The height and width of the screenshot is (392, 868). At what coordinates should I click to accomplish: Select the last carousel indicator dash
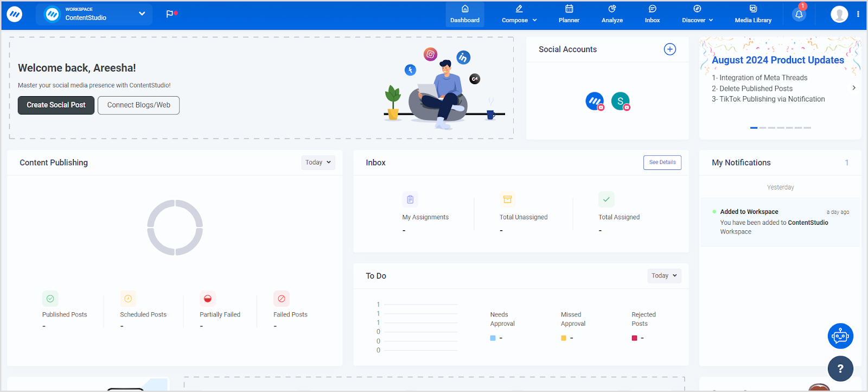(x=807, y=128)
